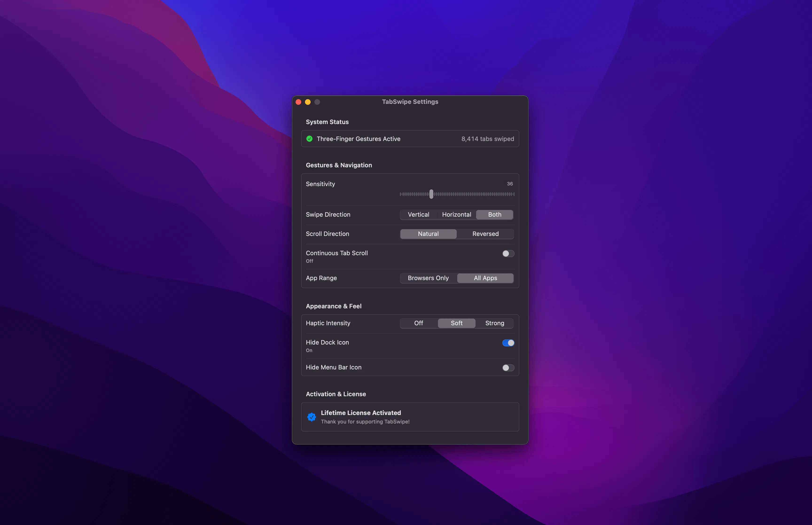Click the 'Lifetime License Activated' text

(361, 413)
